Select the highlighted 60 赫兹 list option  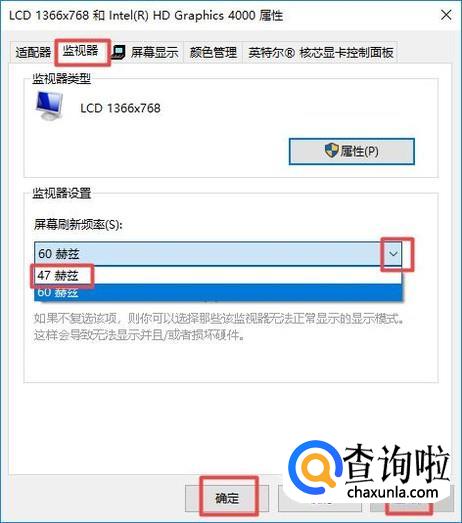[x=218, y=293]
